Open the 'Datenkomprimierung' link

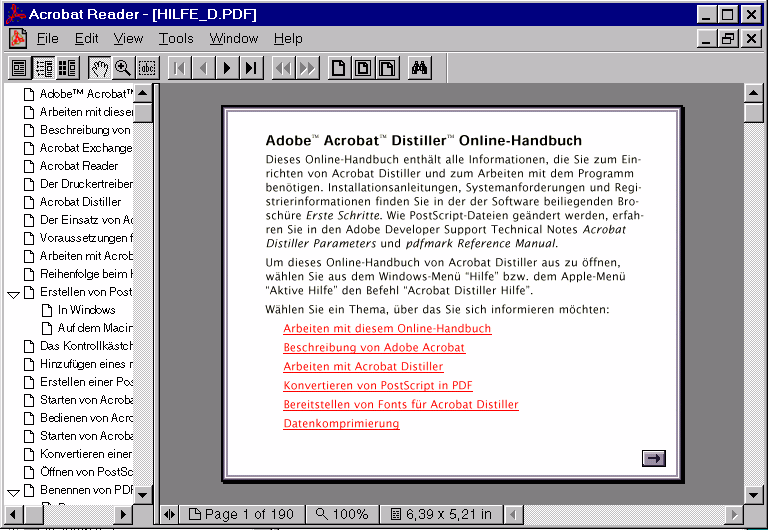click(341, 423)
